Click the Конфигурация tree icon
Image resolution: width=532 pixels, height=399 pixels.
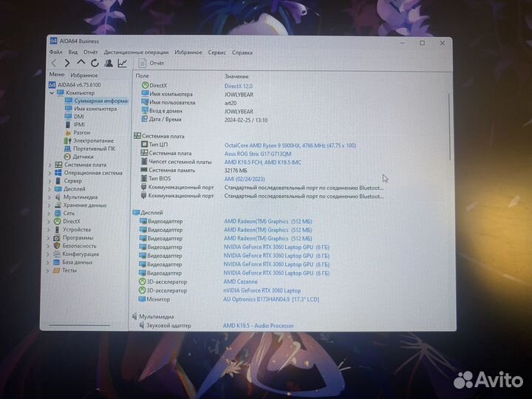[57, 254]
